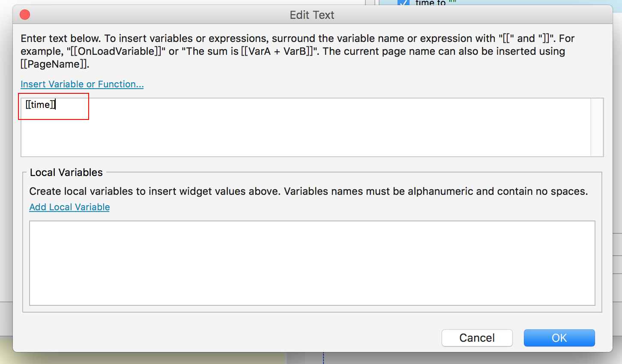Click the expression box scrollbar track

[x=597, y=128]
